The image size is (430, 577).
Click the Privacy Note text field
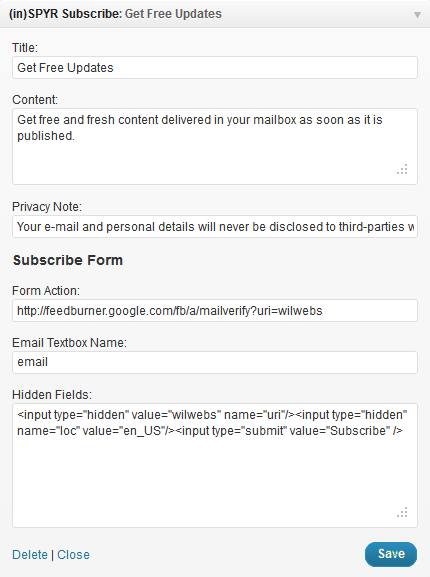click(x=215, y=227)
